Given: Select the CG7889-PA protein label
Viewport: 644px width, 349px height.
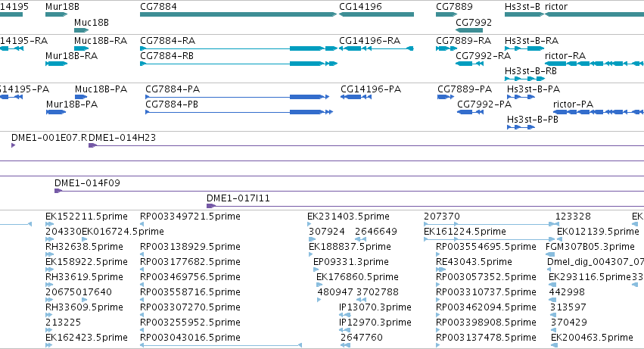Looking at the screenshot, I should coord(465,89).
